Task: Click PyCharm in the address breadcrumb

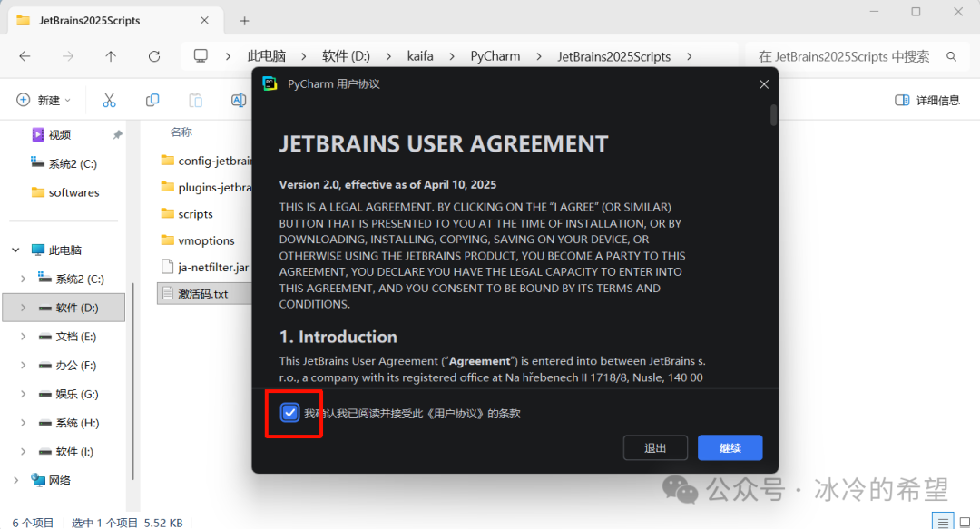Action: 495,56
